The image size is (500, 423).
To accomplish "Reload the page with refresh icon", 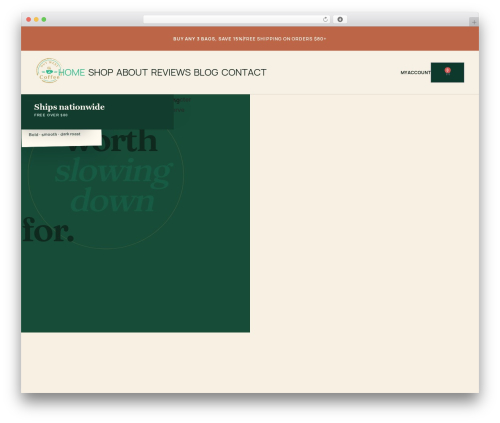I will 325,20.
